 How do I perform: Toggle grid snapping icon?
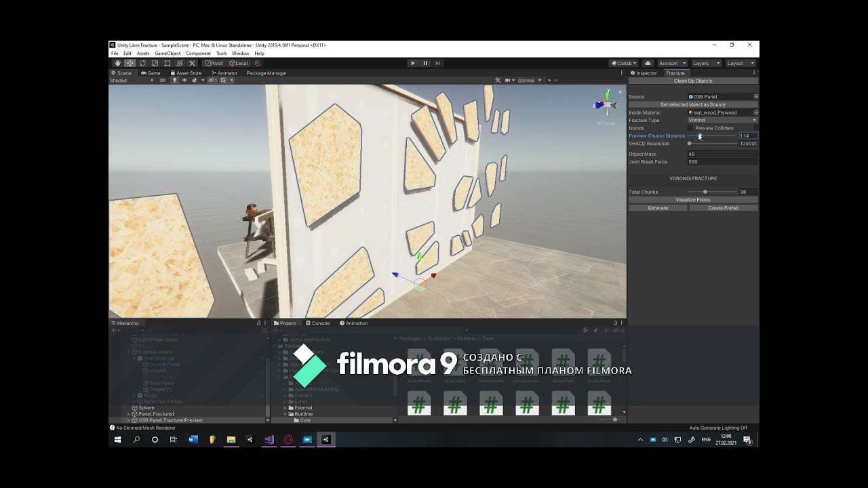pos(257,63)
